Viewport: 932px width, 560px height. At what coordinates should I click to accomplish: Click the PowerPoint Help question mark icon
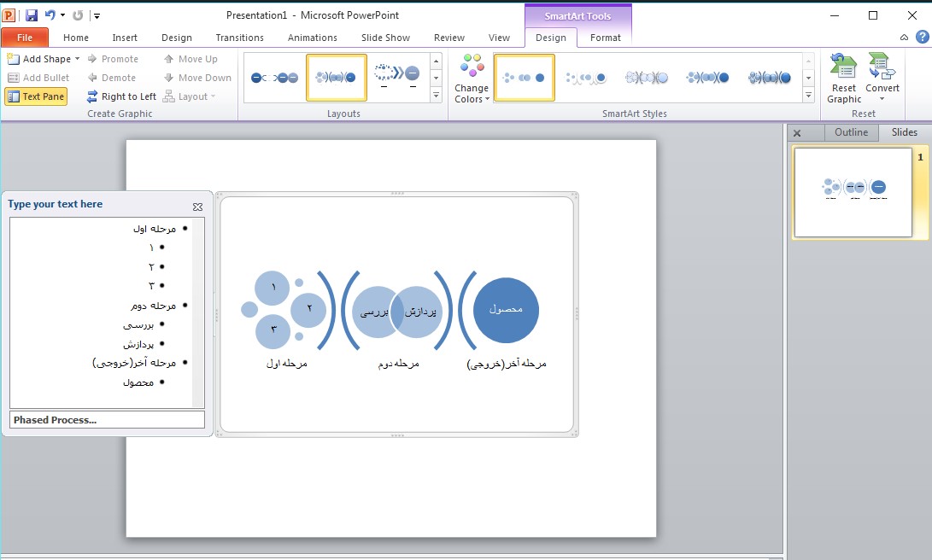tap(923, 37)
